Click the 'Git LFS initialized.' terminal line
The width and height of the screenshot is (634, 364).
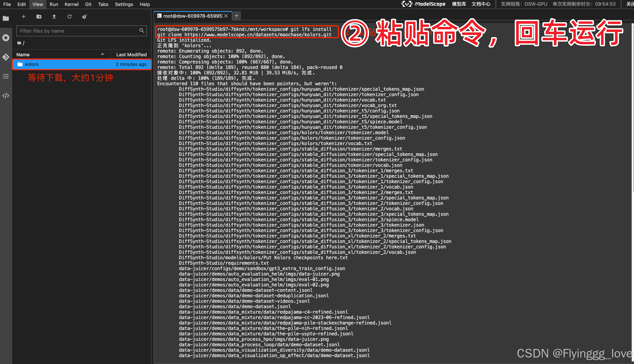pos(184,40)
